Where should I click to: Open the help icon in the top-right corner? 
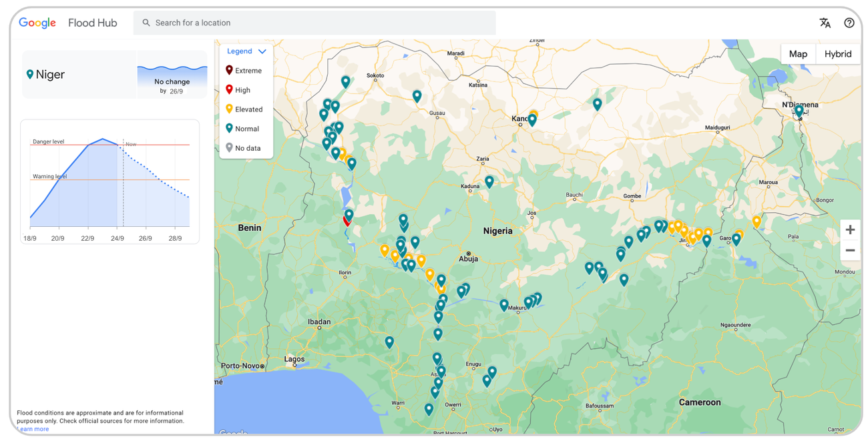849,22
